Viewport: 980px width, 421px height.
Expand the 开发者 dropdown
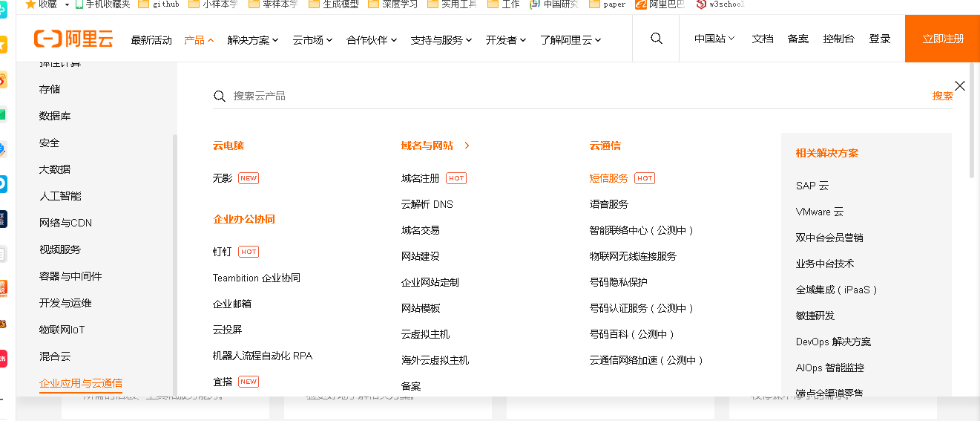click(506, 39)
